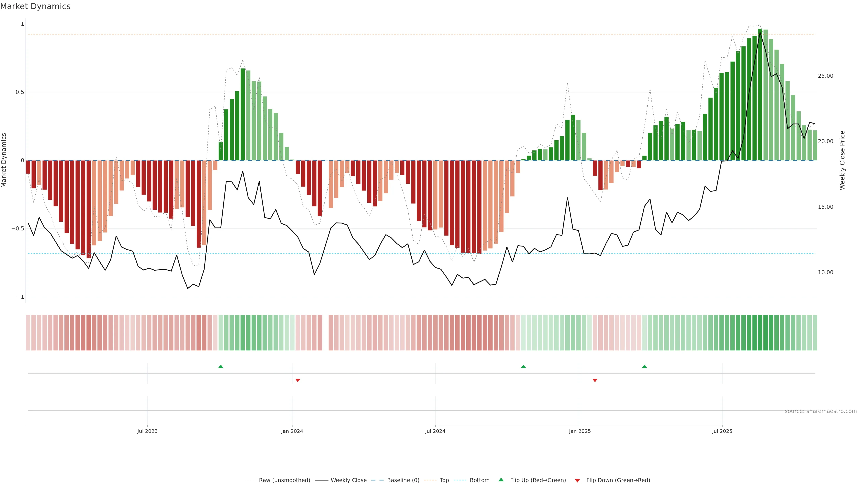Image resolution: width=868 pixels, height=488 pixels.
Task: Hide the Weekly Close line via legend
Action: coord(348,480)
